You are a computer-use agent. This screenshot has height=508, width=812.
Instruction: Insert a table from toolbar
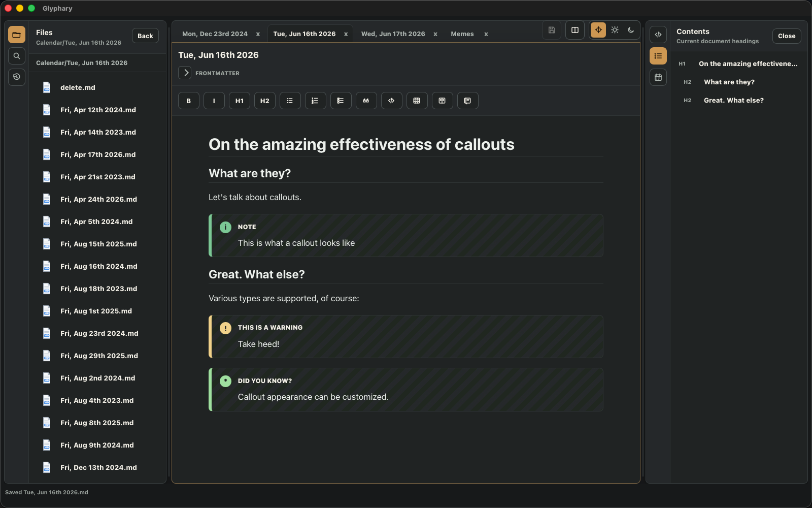(417, 101)
